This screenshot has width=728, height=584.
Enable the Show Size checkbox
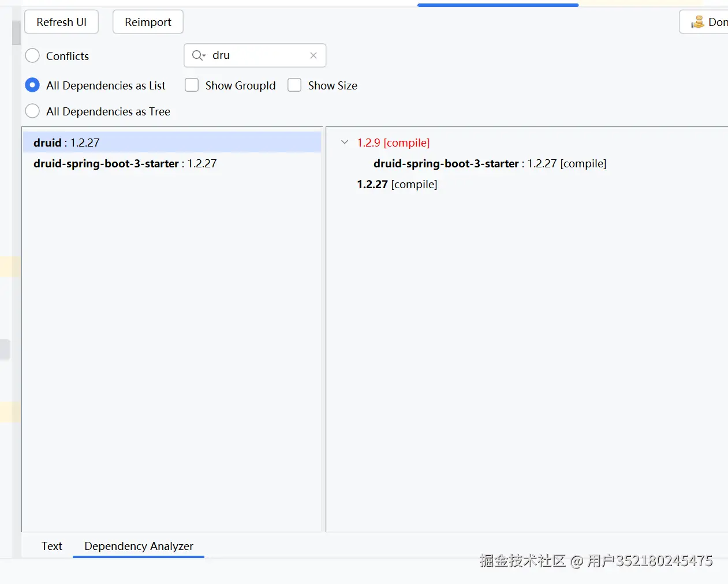294,85
